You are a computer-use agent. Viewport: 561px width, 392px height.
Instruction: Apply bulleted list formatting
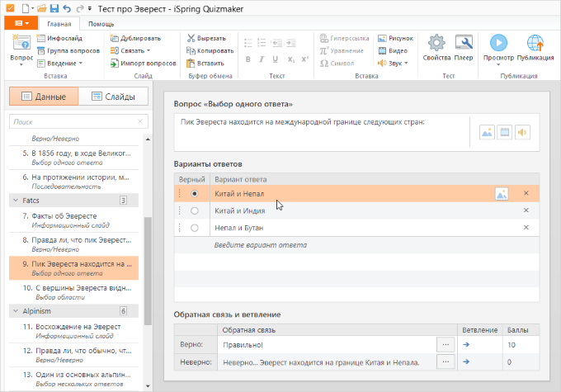tap(248, 43)
